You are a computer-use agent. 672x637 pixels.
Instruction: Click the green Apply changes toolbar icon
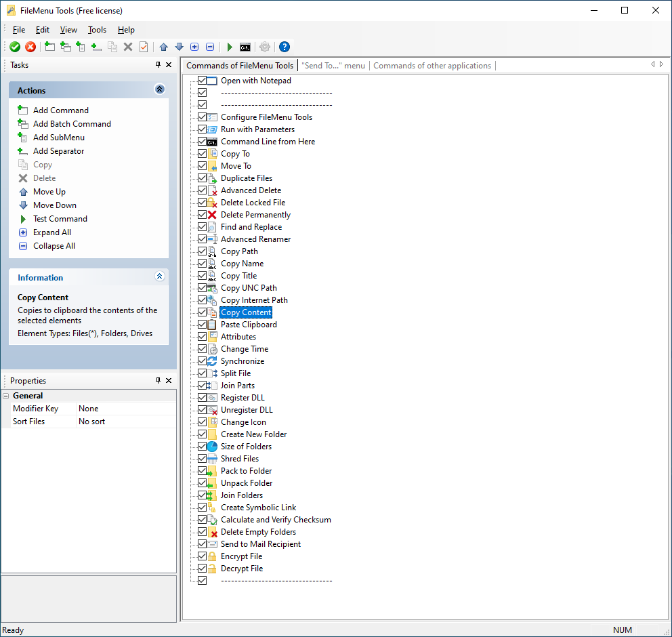[15, 47]
